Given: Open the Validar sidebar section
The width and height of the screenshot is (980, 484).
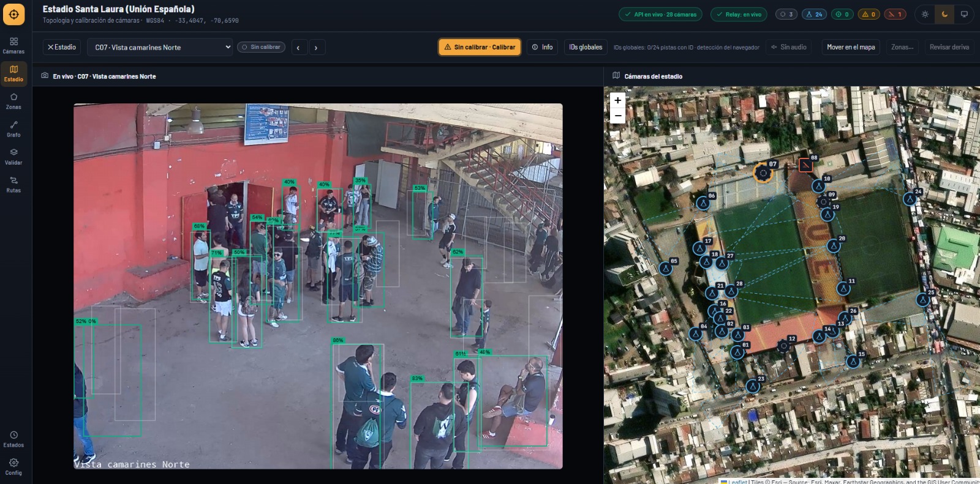Looking at the screenshot, I should point(13,157).
